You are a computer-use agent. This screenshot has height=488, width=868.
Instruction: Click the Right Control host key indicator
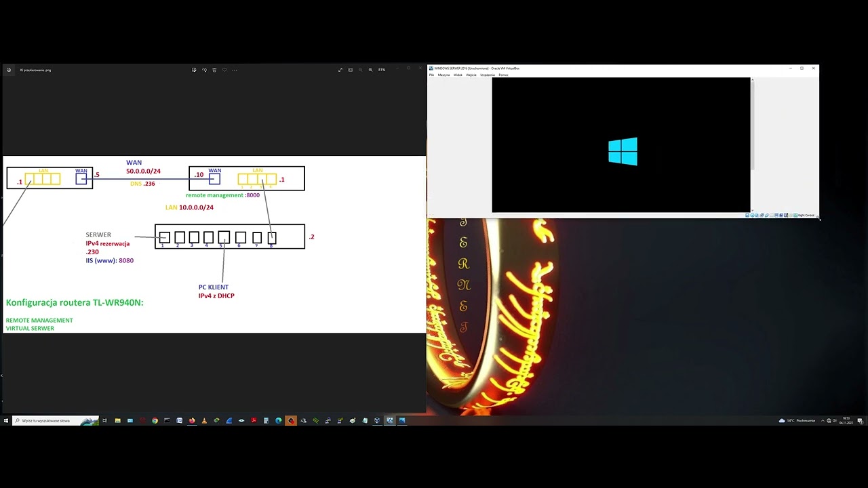(x=806, y=215)
